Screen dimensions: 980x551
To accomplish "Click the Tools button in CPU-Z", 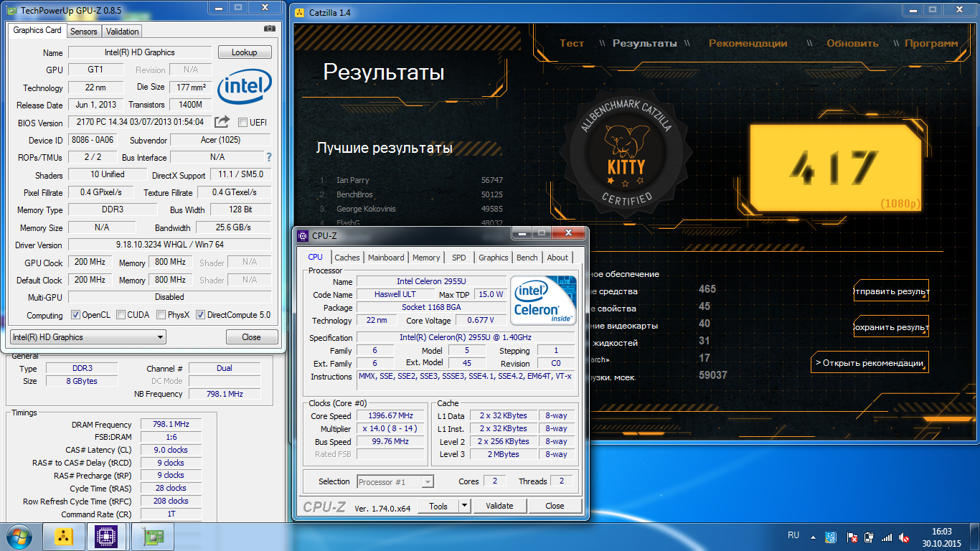I will tap(438, 506).
